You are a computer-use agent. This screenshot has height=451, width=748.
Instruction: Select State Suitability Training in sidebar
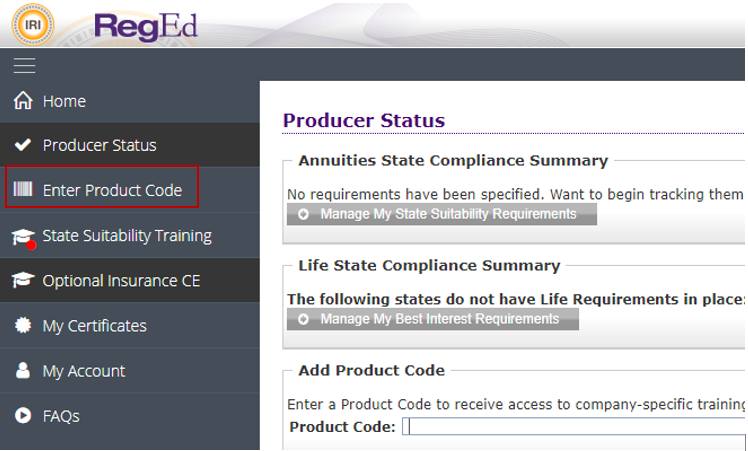[x=127, y=236]
